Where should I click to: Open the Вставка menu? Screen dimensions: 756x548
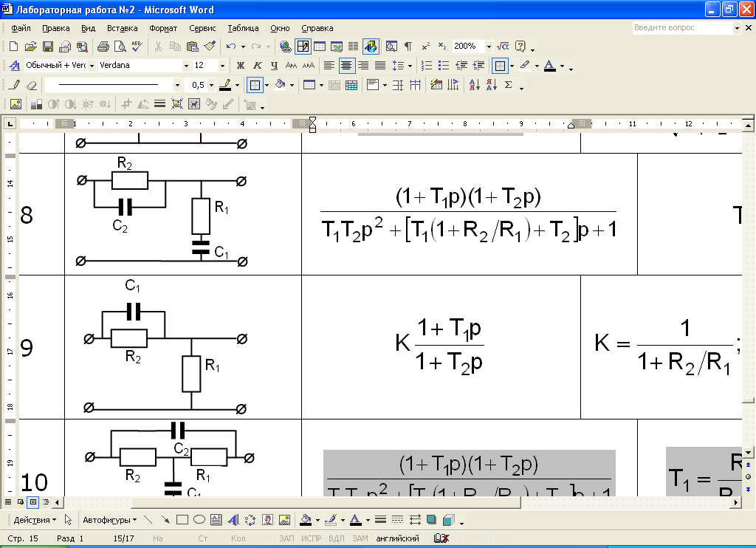click(122, 28)
